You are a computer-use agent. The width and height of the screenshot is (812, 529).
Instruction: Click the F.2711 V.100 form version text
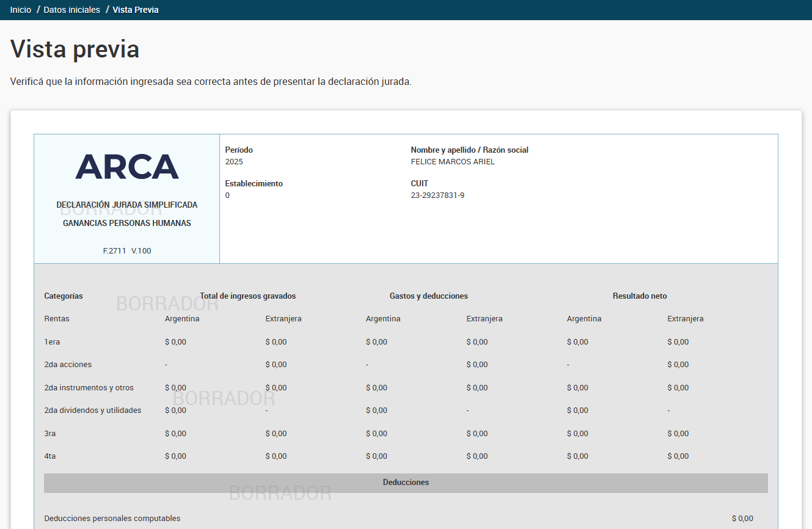(x=127, y=251)
